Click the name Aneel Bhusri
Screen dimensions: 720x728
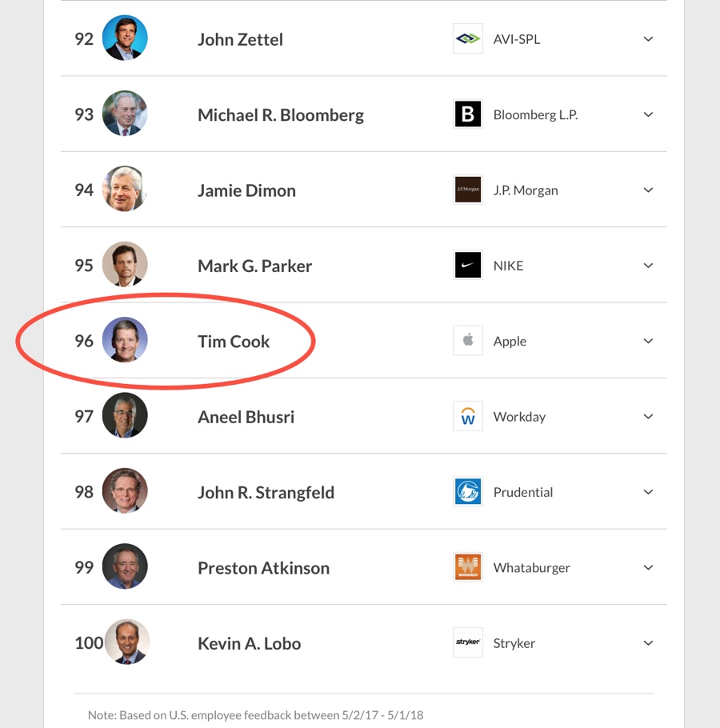(246, 416)
